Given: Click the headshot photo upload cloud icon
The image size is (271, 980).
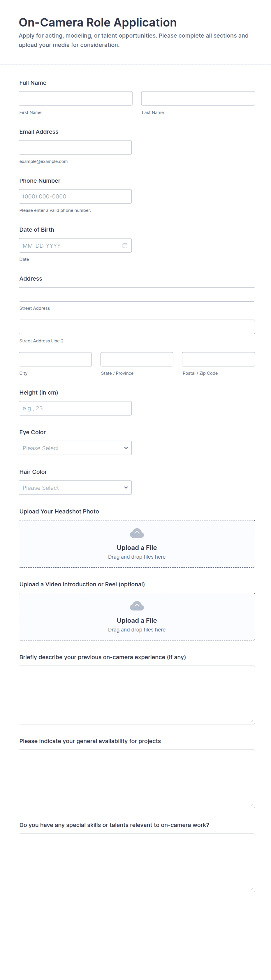Looking at the screenshot, I should click(137, 533).
